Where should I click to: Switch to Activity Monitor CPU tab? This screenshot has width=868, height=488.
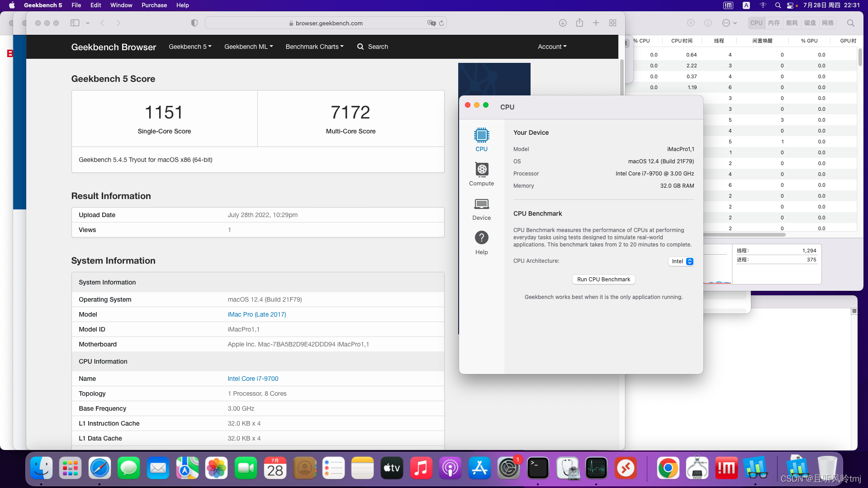pyautogui.click(x=756, y=23)
